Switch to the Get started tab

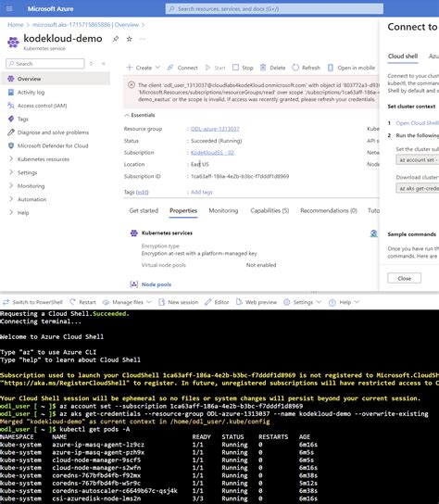144,211
